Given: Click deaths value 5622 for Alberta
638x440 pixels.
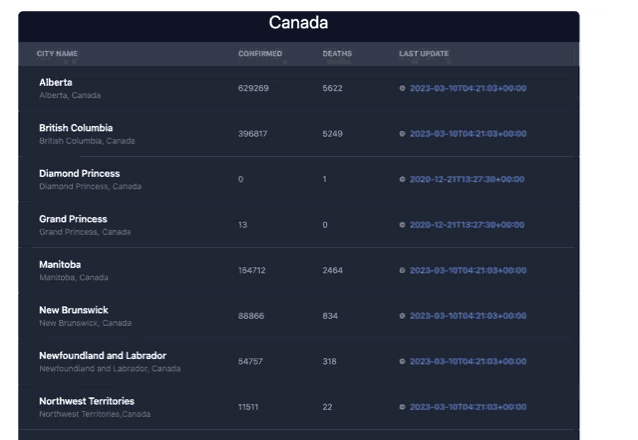Looking at the screenshot, I should (332, 88).
